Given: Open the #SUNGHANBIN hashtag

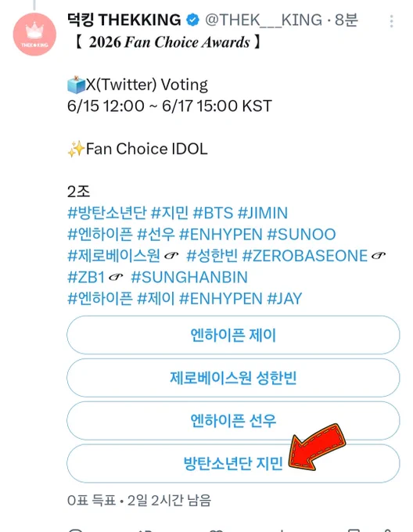Looking at the screenshot, I should point(189,277).
